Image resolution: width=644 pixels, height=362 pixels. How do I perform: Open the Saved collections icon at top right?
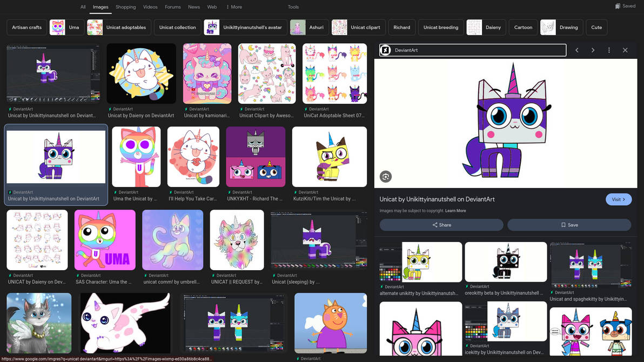click(616, 6)
